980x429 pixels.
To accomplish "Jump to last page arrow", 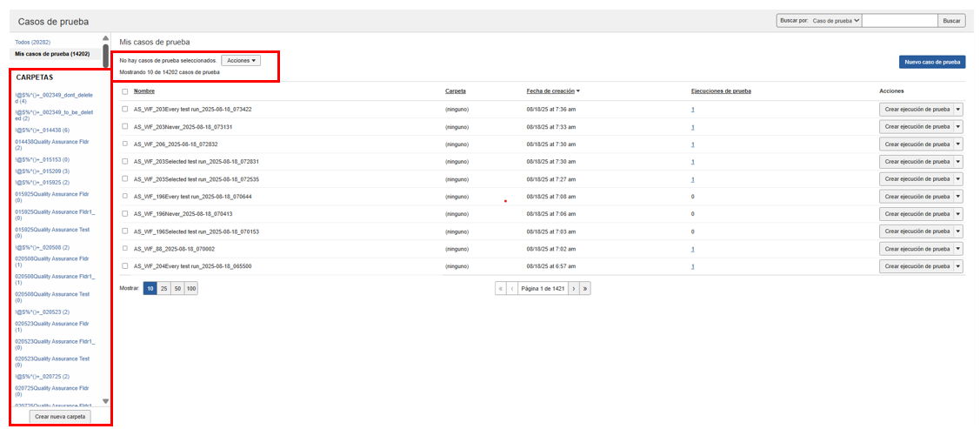I will click(x=585, y=288).
